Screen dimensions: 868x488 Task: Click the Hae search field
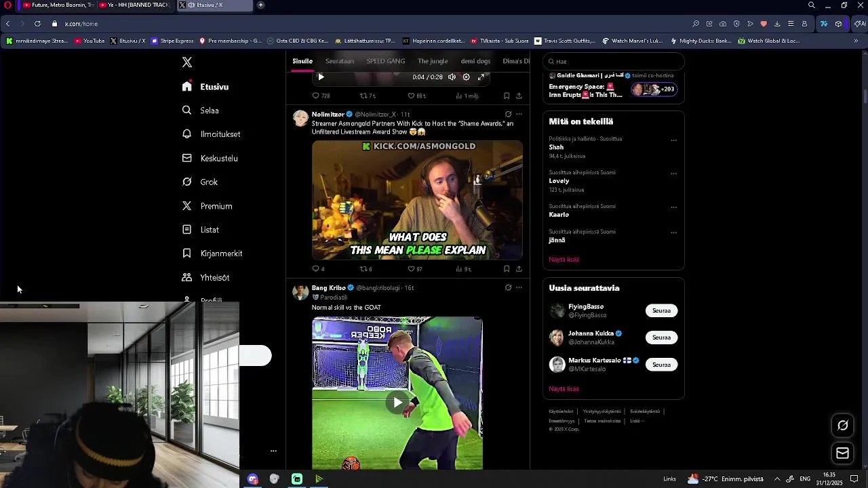614,62
